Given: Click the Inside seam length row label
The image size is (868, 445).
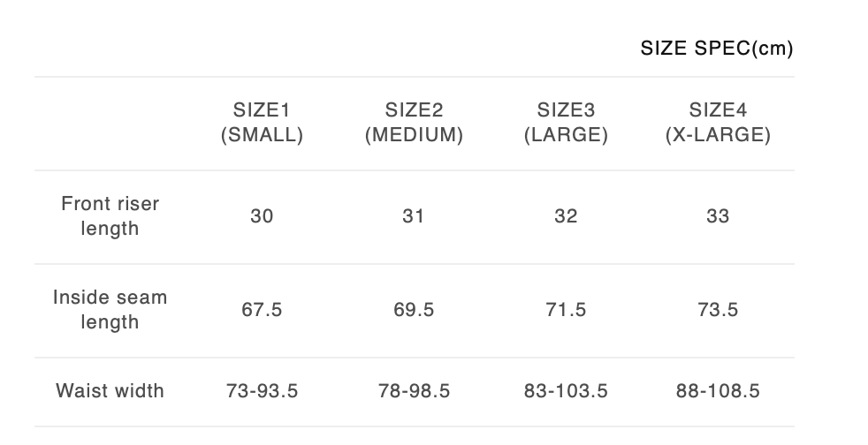Looking at the screenshot, I should (110, 310).
